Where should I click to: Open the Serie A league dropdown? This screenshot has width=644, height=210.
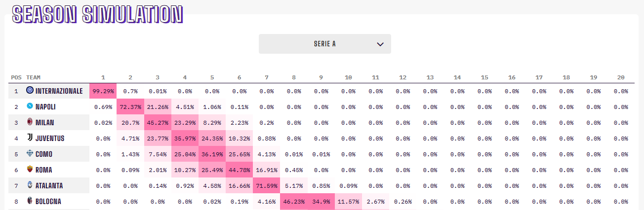[324, 44]
